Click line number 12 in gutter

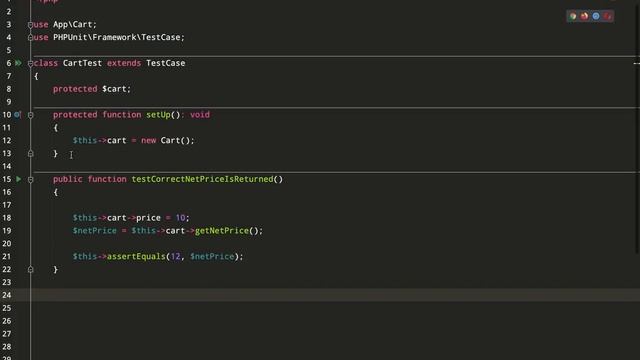point(7,140)
